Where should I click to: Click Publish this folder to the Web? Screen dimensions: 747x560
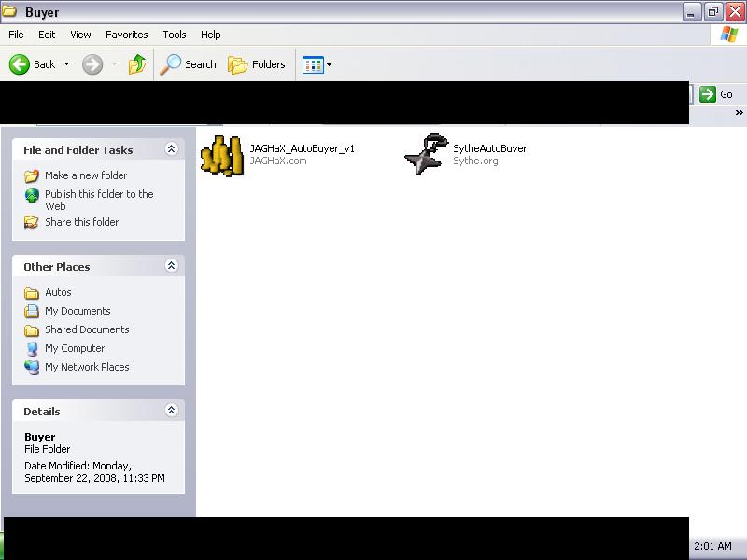click(x=99, y=201)
